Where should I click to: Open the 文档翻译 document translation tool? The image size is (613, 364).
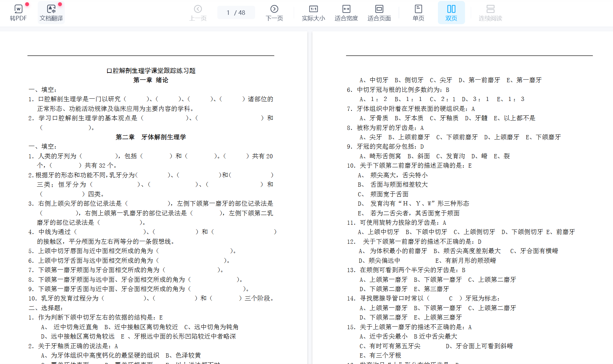coord(51,13)
